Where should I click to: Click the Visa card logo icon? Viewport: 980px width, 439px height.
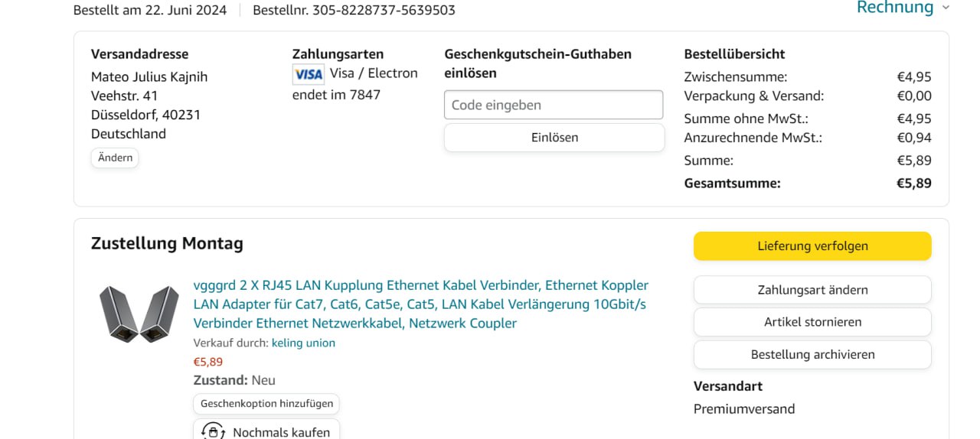309,74
